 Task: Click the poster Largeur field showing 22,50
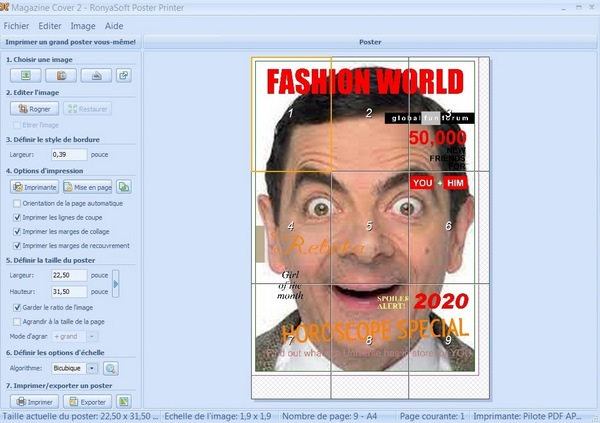[x=69, y=275]
